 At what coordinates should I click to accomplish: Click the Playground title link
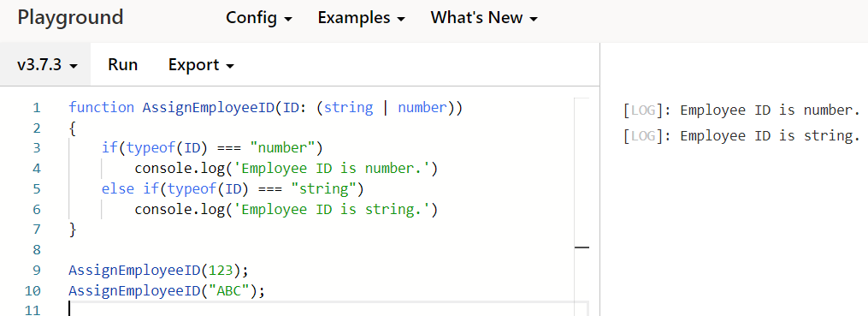70,18
